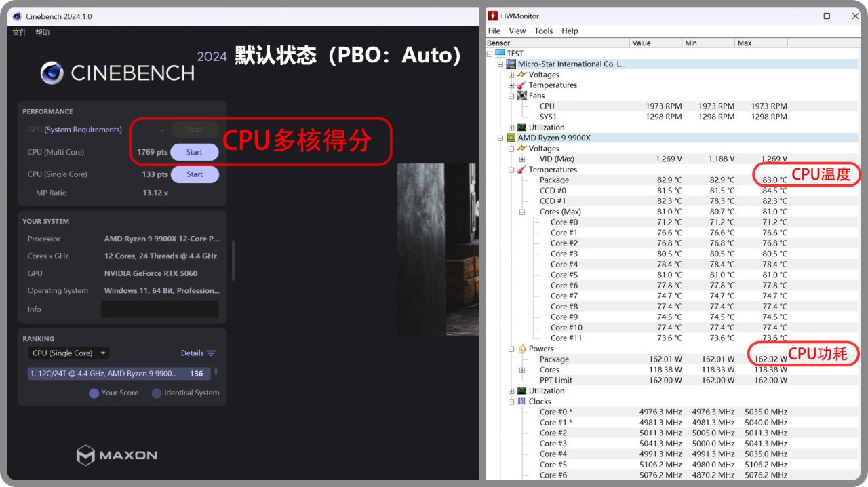Click the Clocks section icon
868x487 pixels.
coord(522,402)
